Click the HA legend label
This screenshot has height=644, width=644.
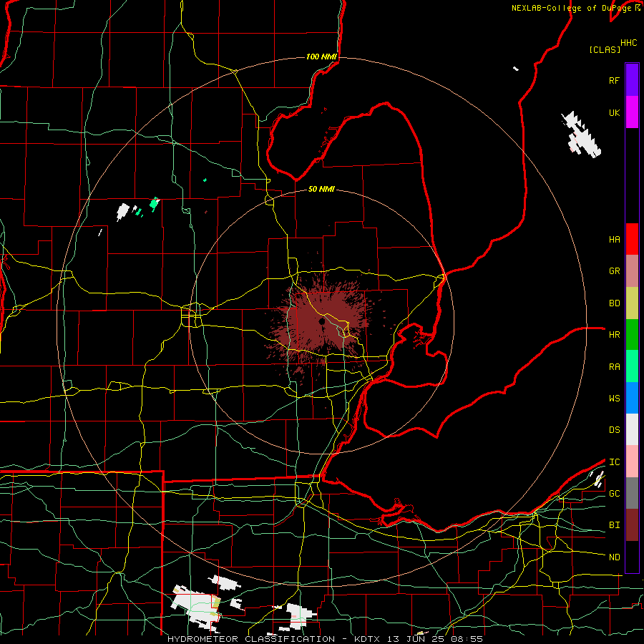pyautogui.click(x=614, y=240)
